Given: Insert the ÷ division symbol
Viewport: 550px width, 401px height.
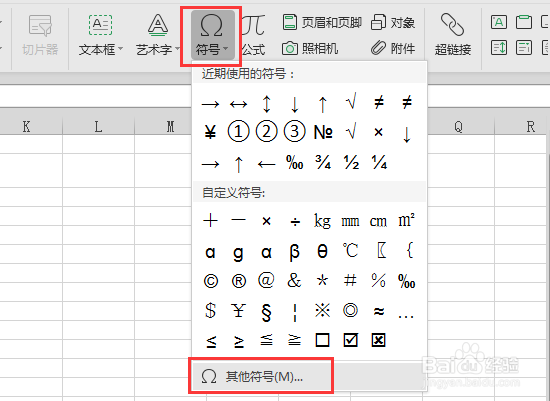Looking at the screenshot, I should [295, 221].
